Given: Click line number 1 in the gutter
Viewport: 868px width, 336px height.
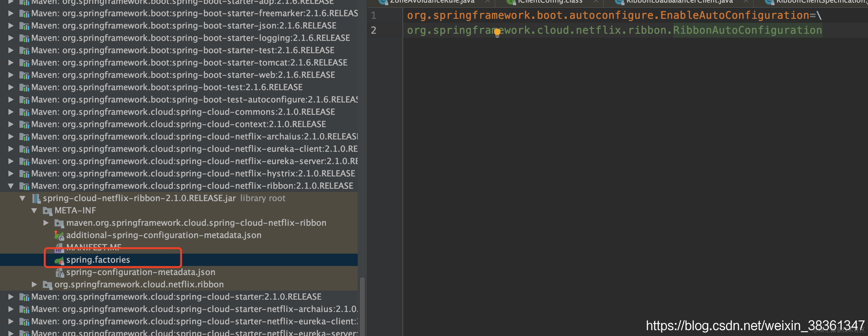Looking at the screenshot, I should click(x=374, y=16).
